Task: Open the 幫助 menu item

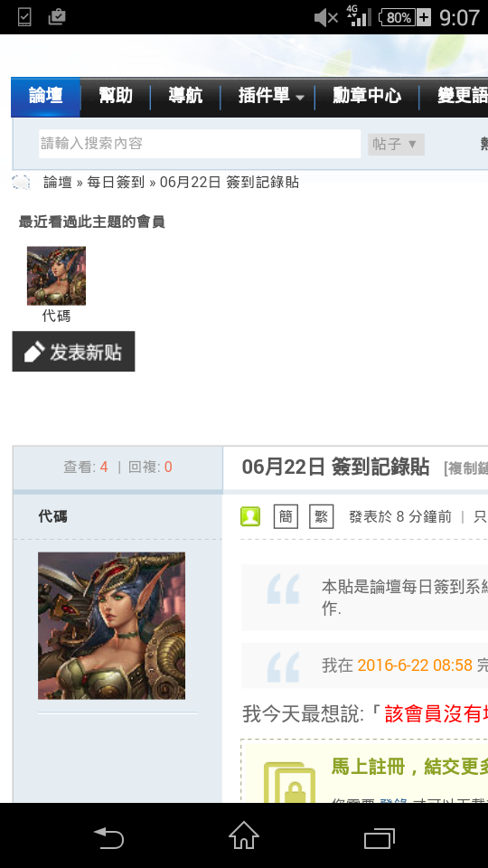Action: [116, 97]
